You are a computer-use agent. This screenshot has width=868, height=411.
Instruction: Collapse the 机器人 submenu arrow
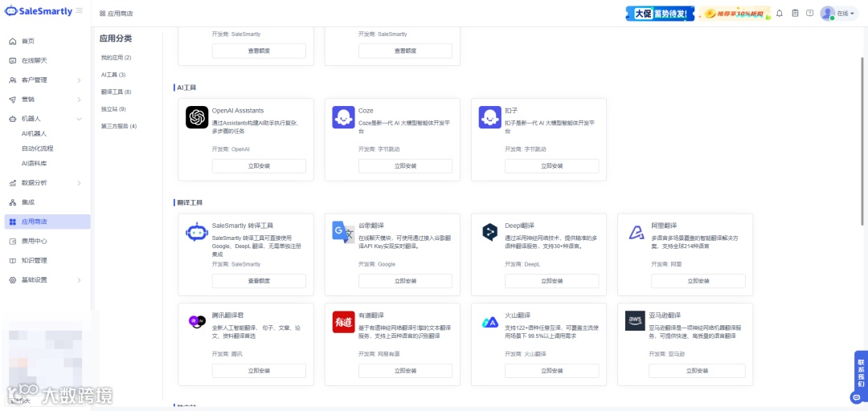(79, 119)
